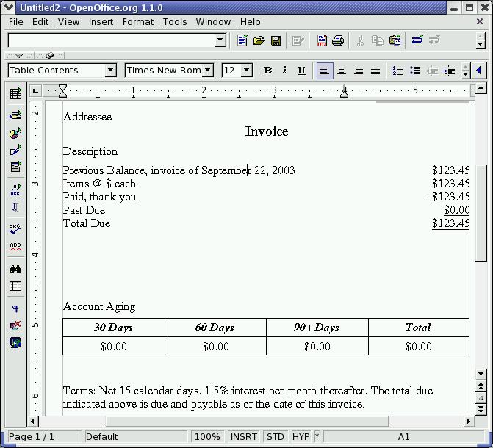This screenshot has height=448, width=493.
Task: Click the Numbering list icon
Action: click(398, 71)
